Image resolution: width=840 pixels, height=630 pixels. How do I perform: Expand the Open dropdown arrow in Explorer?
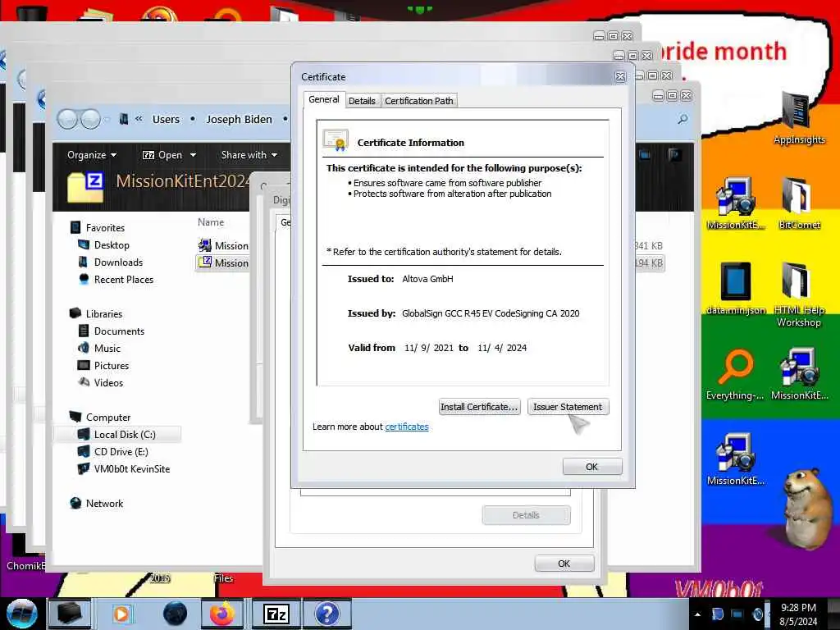193,155
